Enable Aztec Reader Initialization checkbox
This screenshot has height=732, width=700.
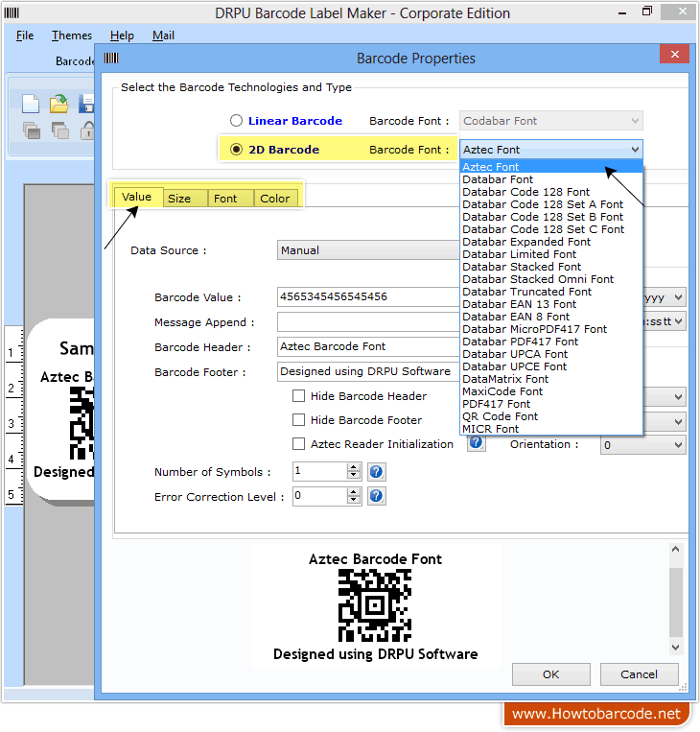(298, 443)
